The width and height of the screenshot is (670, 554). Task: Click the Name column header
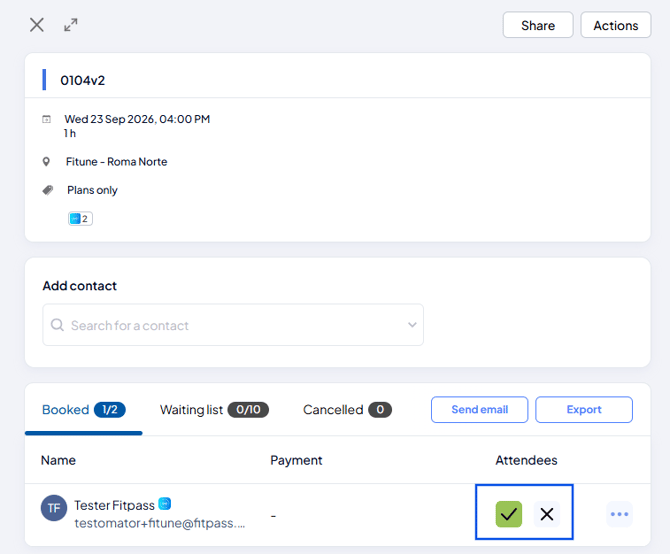[58, 460]
